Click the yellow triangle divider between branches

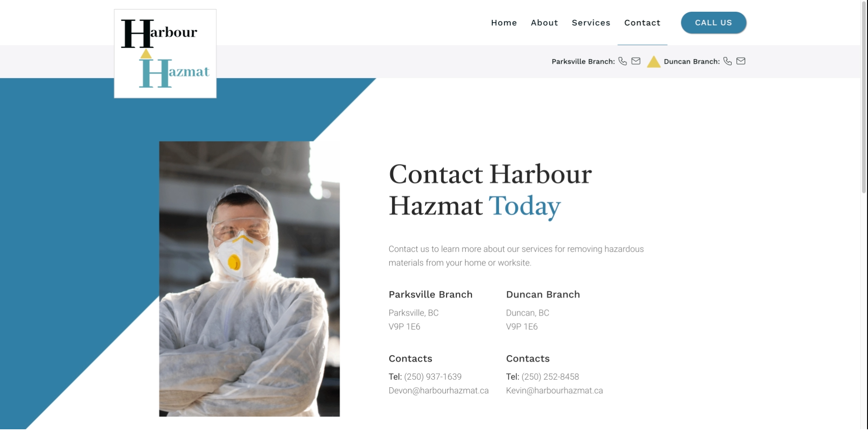click(653, 61)
